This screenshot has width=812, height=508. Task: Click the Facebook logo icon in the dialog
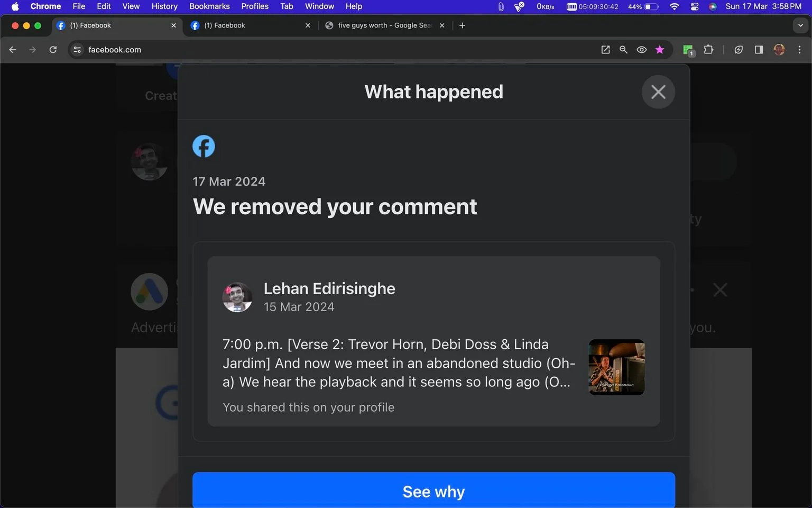[204, 147]
